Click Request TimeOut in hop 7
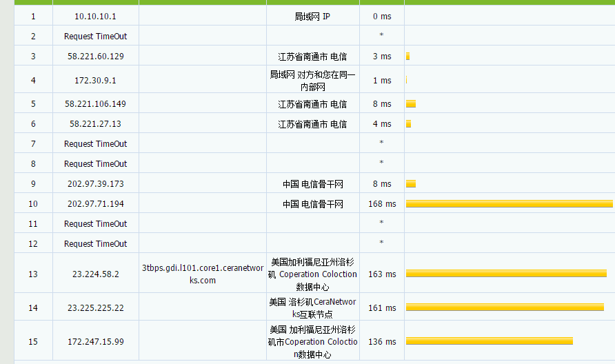This screenshot has width=615, height=364. [95, 144]
